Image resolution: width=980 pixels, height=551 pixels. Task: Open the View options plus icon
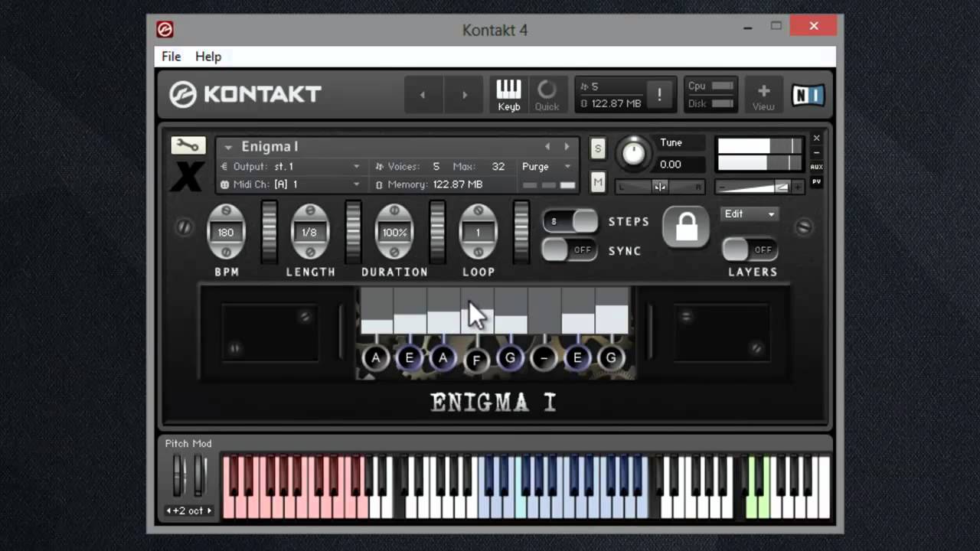pos(763,95)
